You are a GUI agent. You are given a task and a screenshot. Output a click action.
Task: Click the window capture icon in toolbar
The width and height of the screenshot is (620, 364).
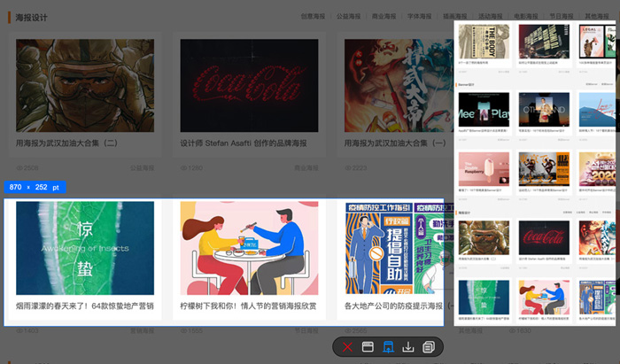coord(368,347)
